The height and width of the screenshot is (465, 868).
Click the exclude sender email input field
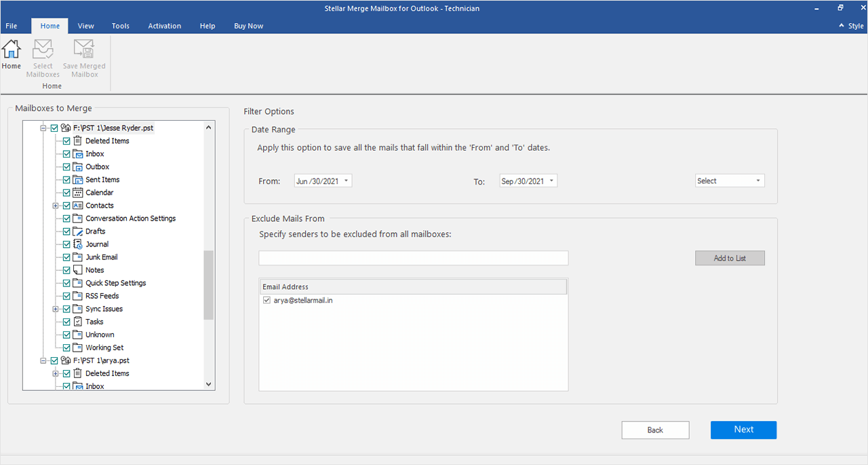(414, 258)
